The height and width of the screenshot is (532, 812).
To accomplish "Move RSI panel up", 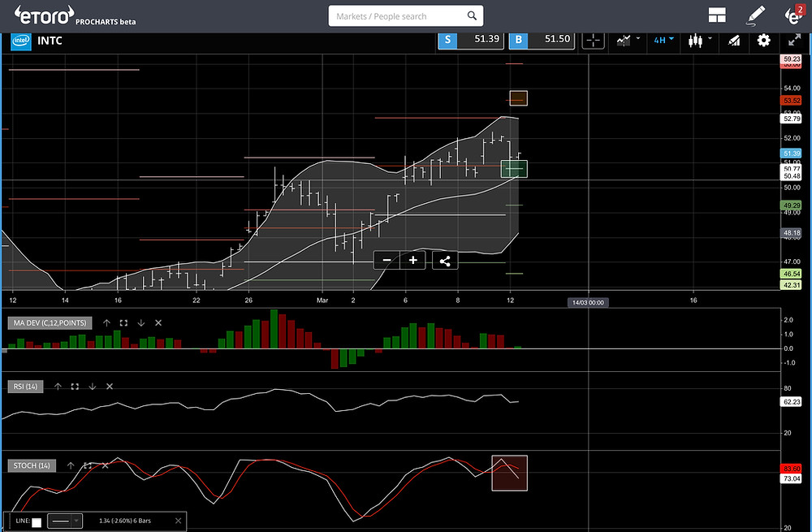I will pyautogui.click(x=58, y=387).
